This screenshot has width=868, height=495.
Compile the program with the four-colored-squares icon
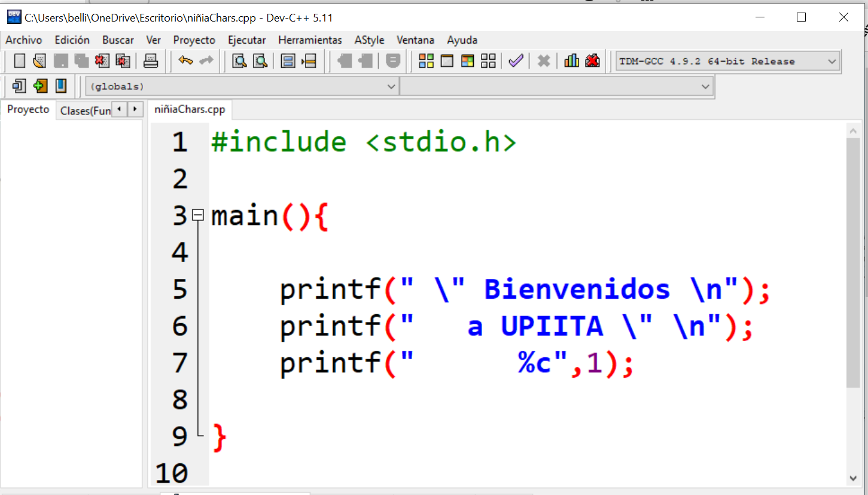[x=426, y=61]
